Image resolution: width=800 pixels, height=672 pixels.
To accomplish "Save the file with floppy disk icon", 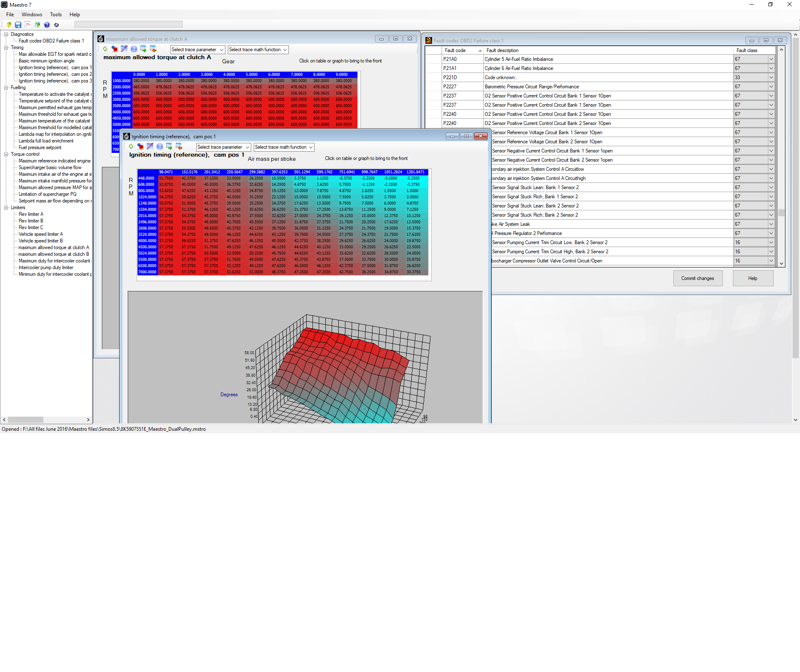I will (18, 25).
